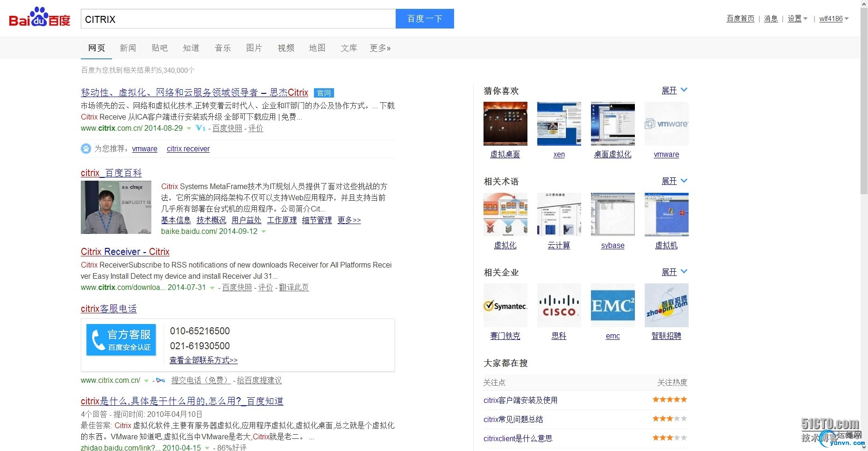The width and height of the screenshot is (868, 451).
Task: Open the citrix_百度百科 result
Action: 111,173
